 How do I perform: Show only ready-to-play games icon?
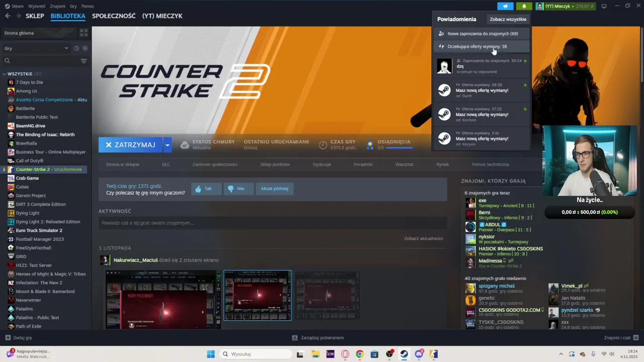coord(85,48)
